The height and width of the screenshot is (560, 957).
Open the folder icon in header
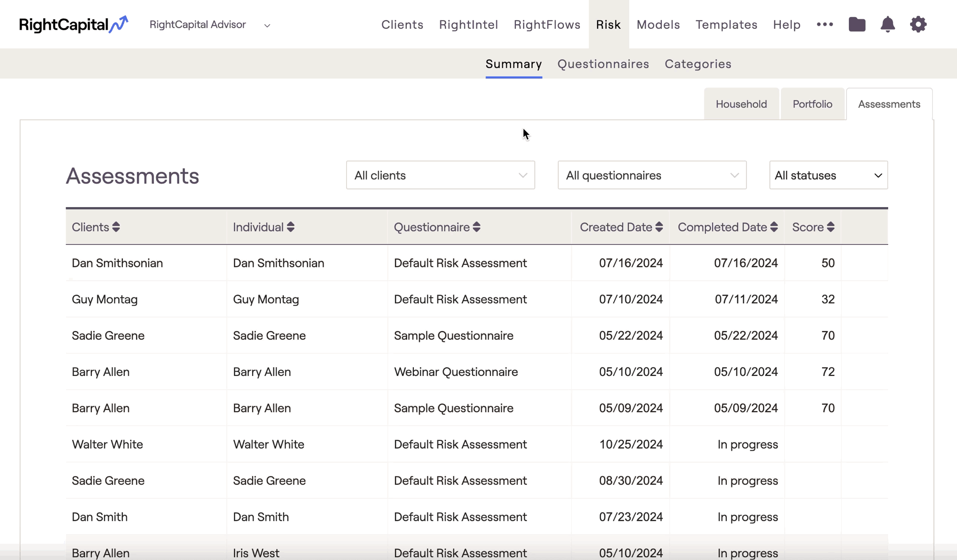(857, 24)
